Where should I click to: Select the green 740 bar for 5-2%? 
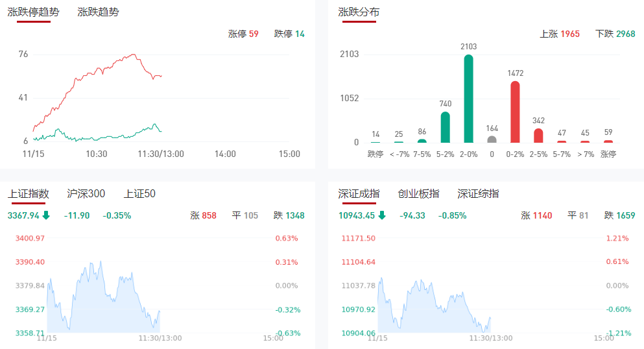[445, 127]
